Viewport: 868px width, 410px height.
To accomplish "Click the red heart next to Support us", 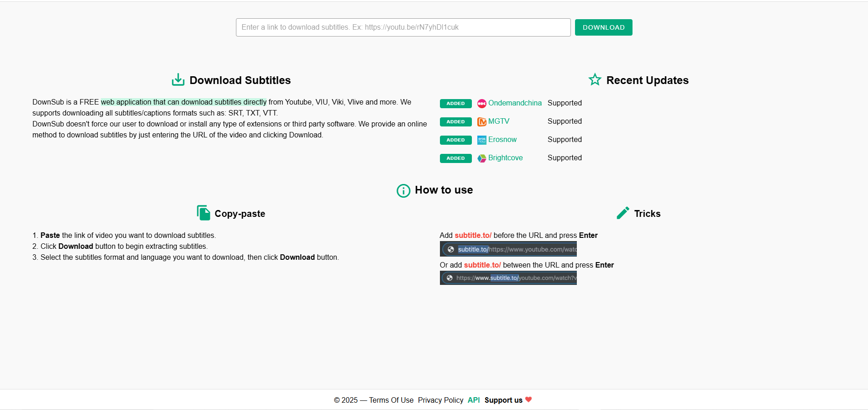I will pos(528,399).
